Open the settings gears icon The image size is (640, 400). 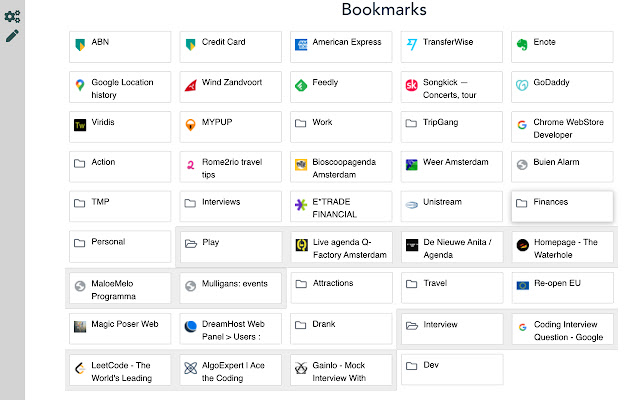12,17
